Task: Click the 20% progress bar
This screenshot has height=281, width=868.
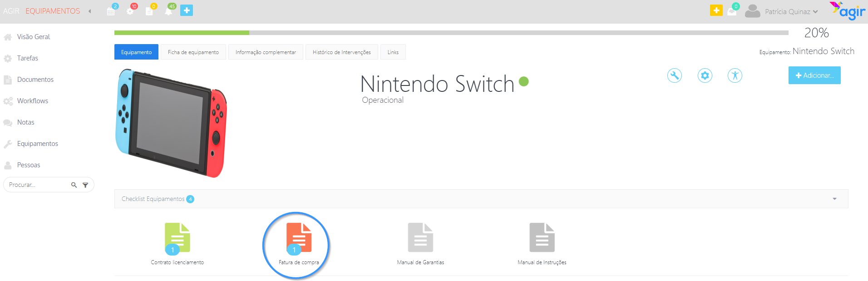Action: (451, 33)
